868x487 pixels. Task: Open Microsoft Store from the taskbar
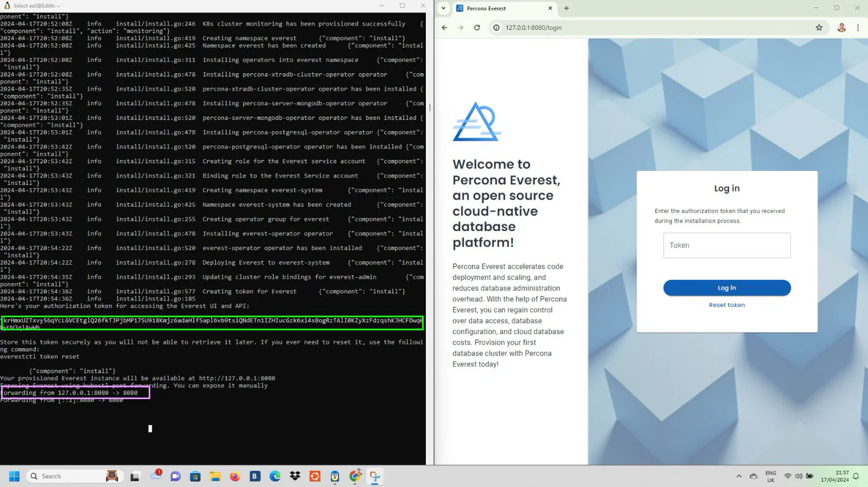coord(195,476)
